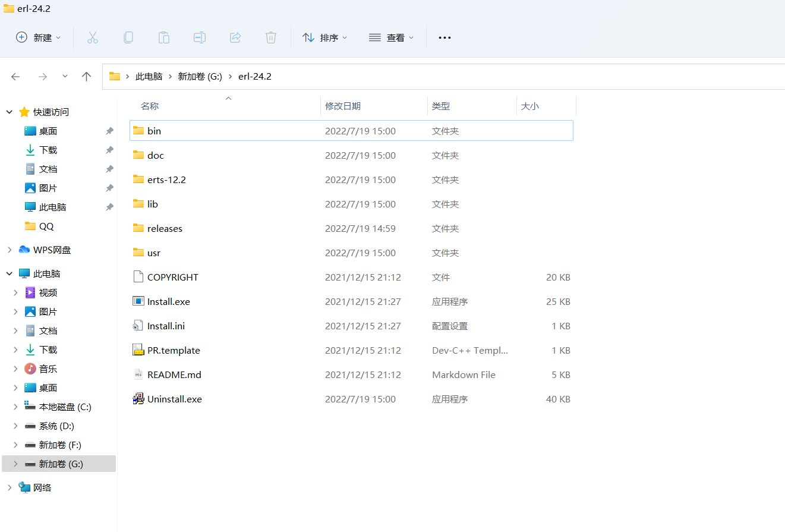The width and height of the screenshot is (785, 532).
Task: Select 音乐 under 此电脑
Action: click(48, 369)
